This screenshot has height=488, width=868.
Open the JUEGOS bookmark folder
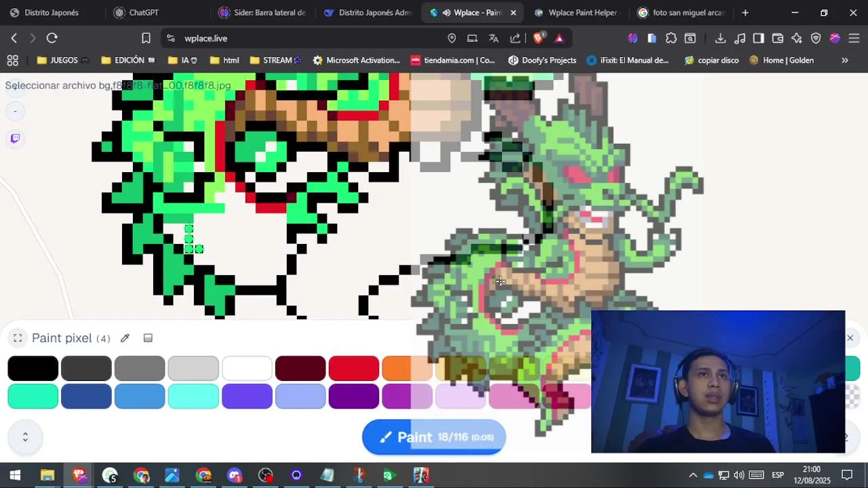tap(63, 60)
